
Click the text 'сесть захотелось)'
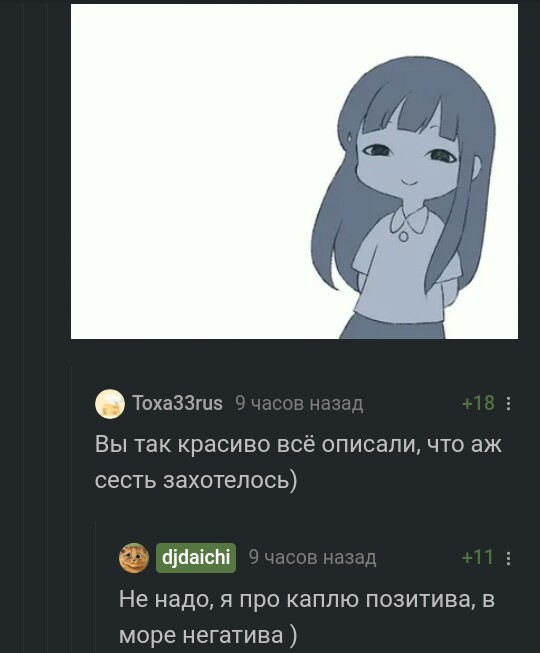[196, 480]
